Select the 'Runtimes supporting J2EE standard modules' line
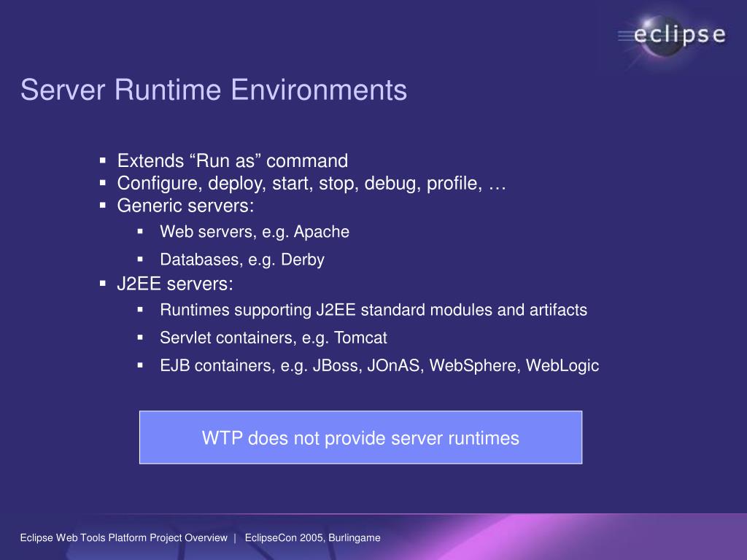The height and width of the screenshot is (560, 747). [x=373, y=310]
